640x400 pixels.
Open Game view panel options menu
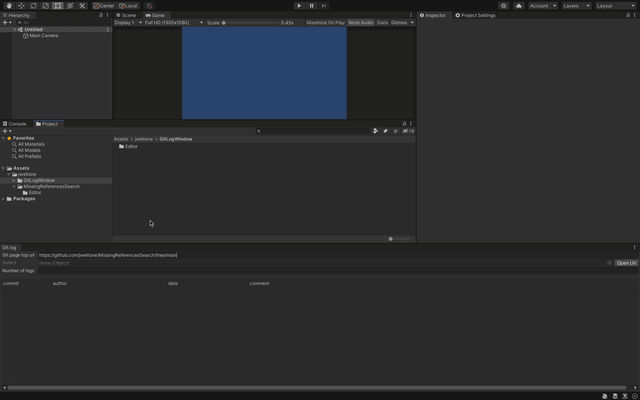[x=411, y=15]
